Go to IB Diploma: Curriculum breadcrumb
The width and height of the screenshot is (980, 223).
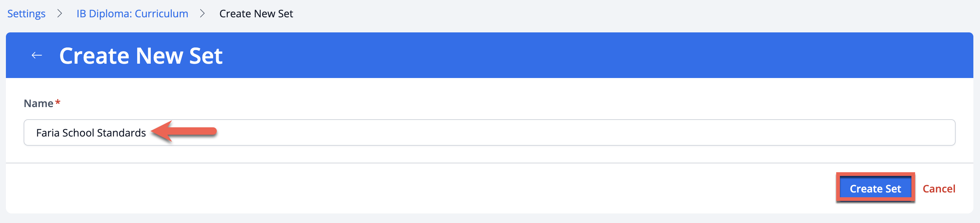pos(132,14)
